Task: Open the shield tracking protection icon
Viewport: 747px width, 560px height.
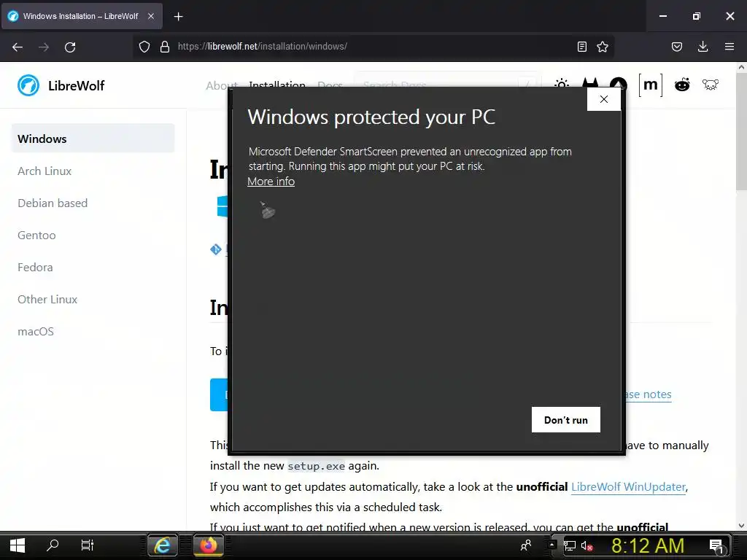Action: [x=144, y=47]
